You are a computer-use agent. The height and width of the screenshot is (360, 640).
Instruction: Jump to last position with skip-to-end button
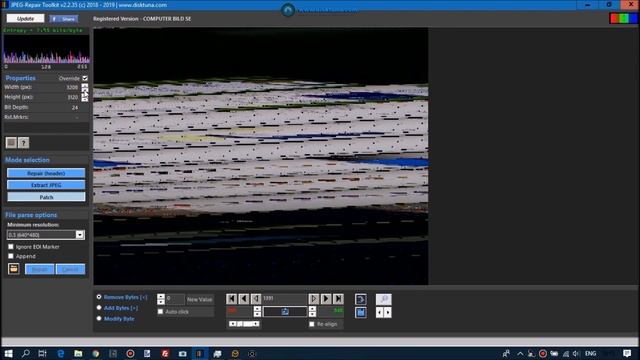coord(338,299)
